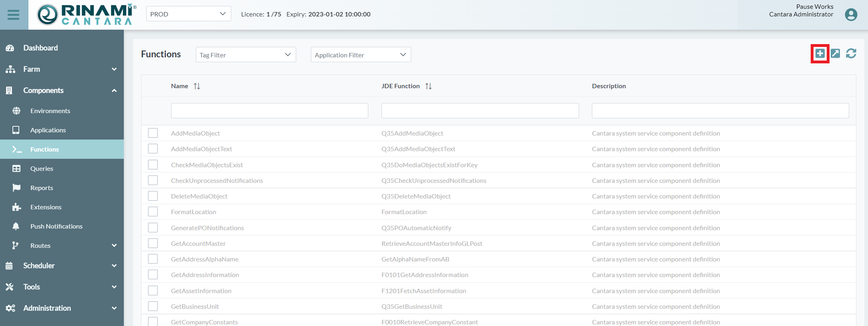Click the add new function plus icon
The height and width of the screenshot is (326, 868).
point(820,53)
